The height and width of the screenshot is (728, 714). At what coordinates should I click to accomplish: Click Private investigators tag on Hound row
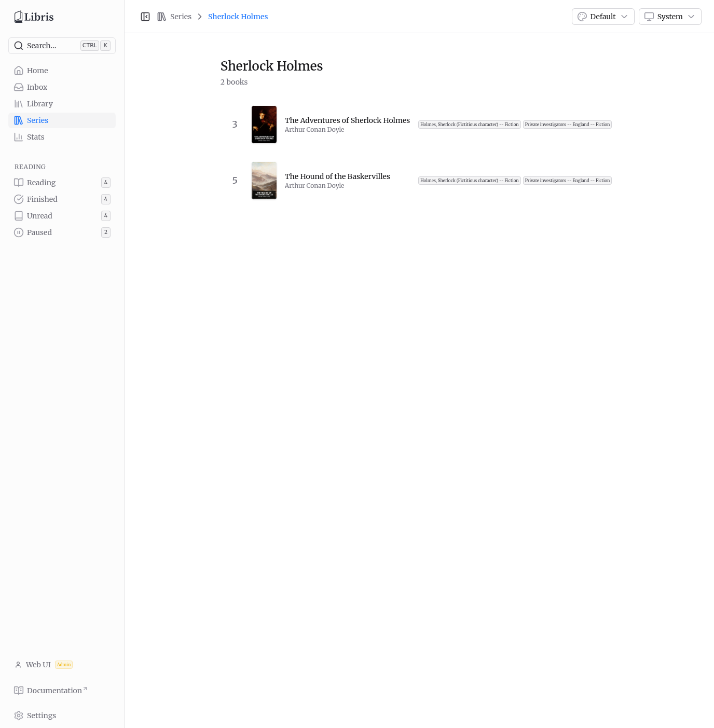point(567,181)
